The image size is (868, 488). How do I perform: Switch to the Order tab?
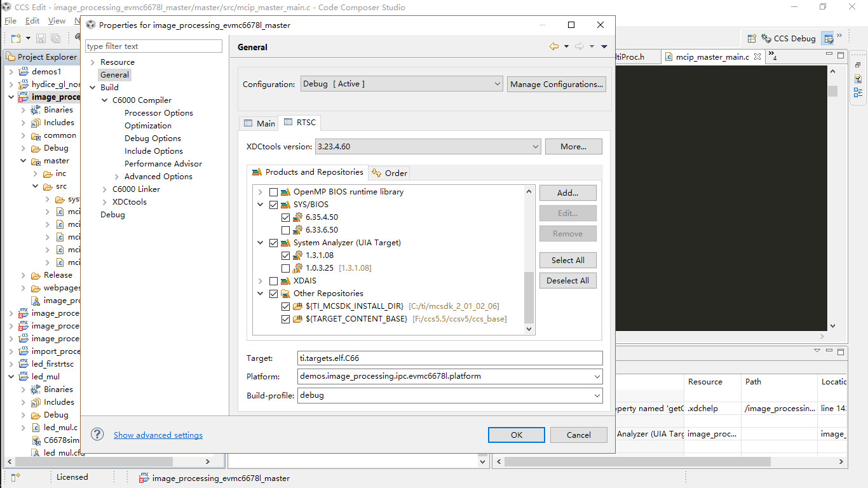pos(390,173)
